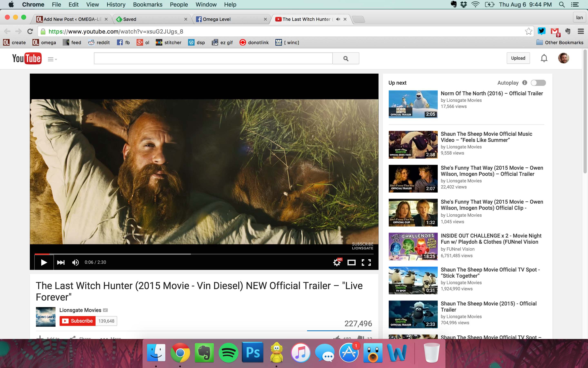Toggle the Autoplay switch
The width and height of the screenshot is (588, 368).
[538, 83]
